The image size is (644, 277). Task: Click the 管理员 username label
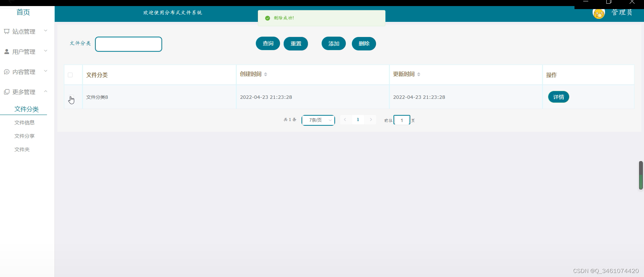pyautogui.click(x=622, y=12)
